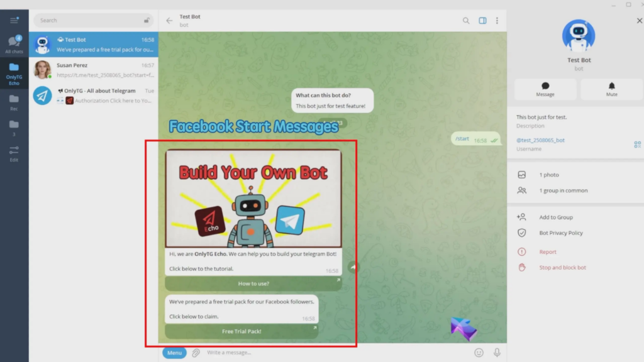Open the three-dot menu in the chat header

click(497, 20)
